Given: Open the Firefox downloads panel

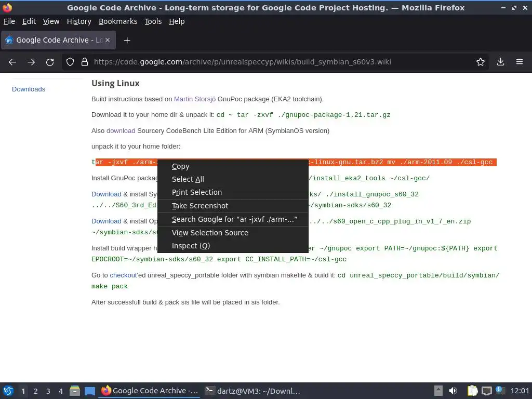Looking at the screenshot, I should (x=500, y=62).
